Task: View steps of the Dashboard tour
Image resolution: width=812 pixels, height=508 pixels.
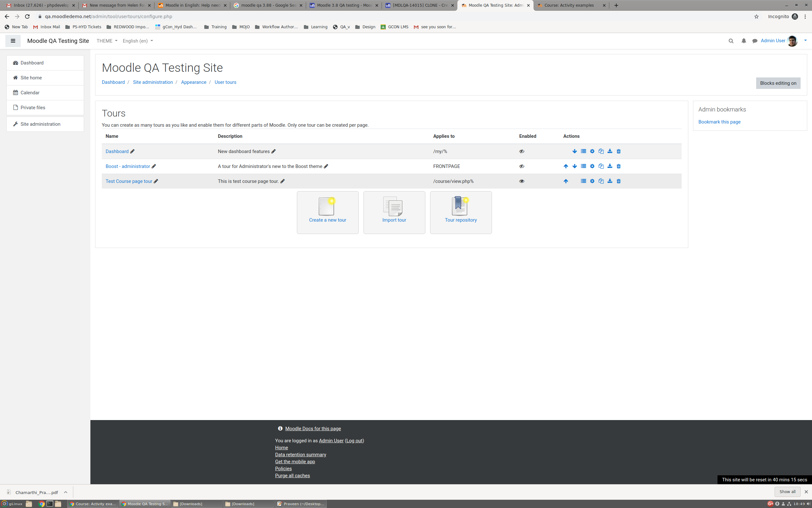Action: [x=583, y=151]
